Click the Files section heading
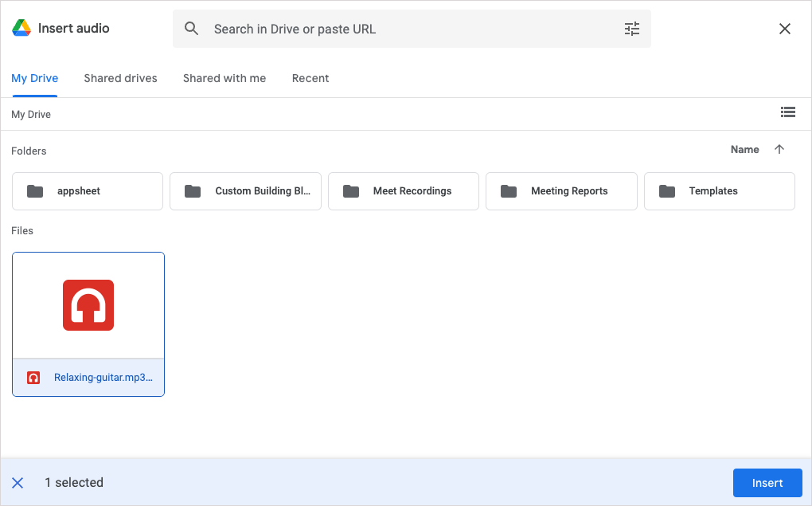Viewport: 812px width, 506px height. tap(22, 231)
